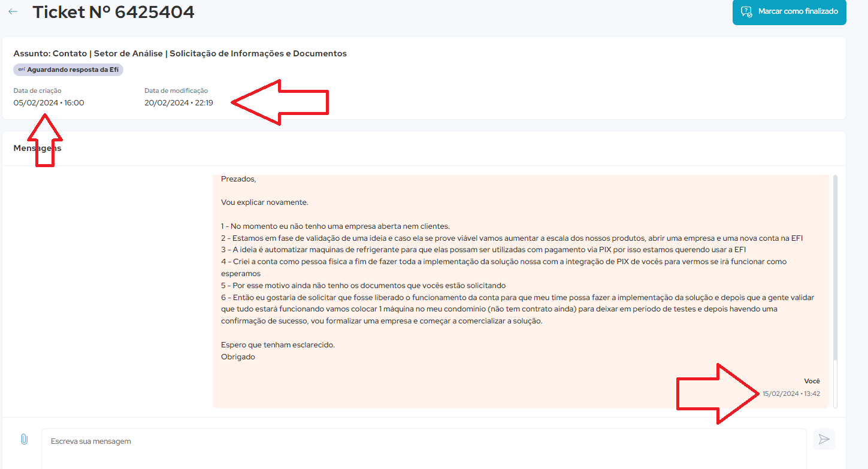The image size is (868, 469).
Task: Click the modification date 20/02/2024 • 22:19
Action: pyautogui.click(x=179, y=102)
